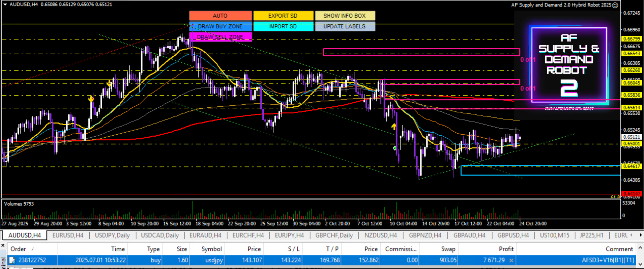Open the GBPCHF,Daily chart tab

334,235
